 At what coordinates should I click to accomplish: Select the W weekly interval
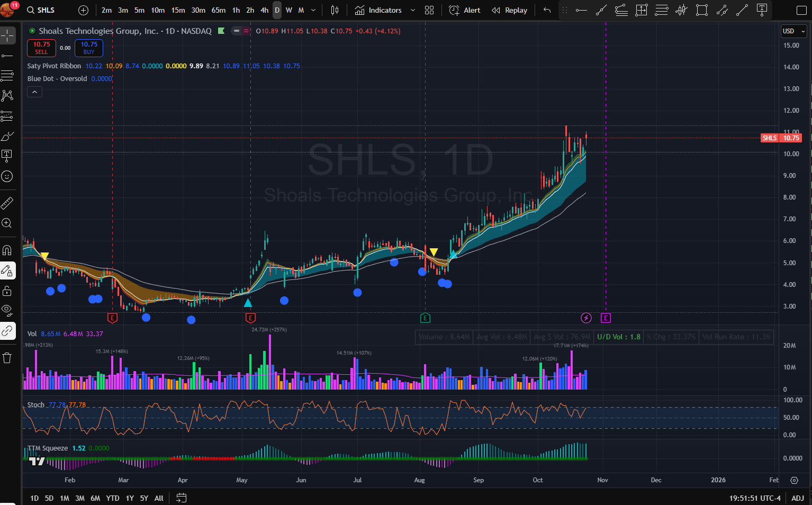(x=289, y=10)
